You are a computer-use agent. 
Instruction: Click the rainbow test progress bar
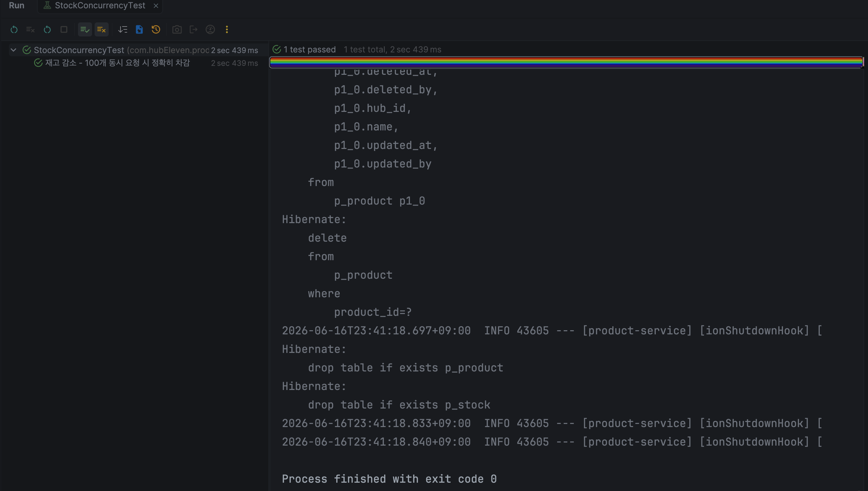coord(566,62)
